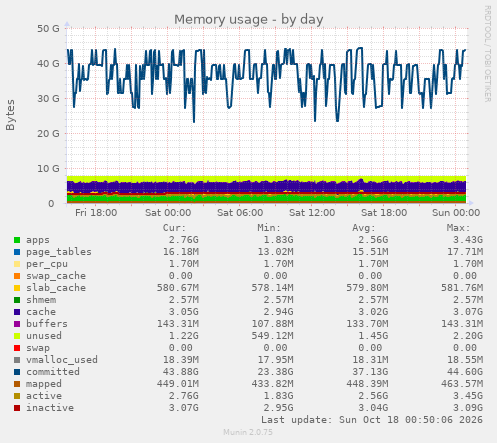
Task: Click the per_cpu legend color swatch
Action: (17, 264)
